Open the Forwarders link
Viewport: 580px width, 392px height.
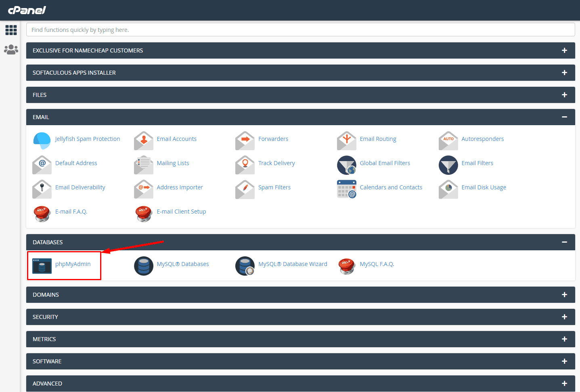(x=273, y=139)
